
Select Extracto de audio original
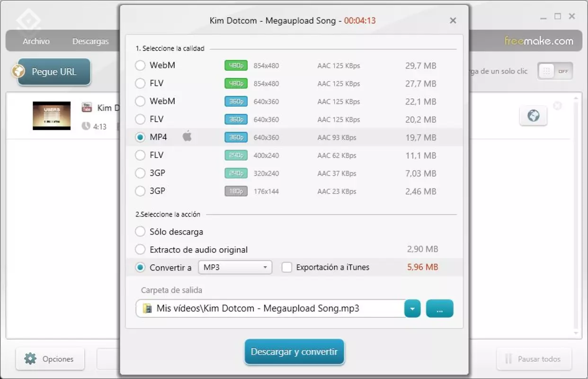(x=140, y=249)
